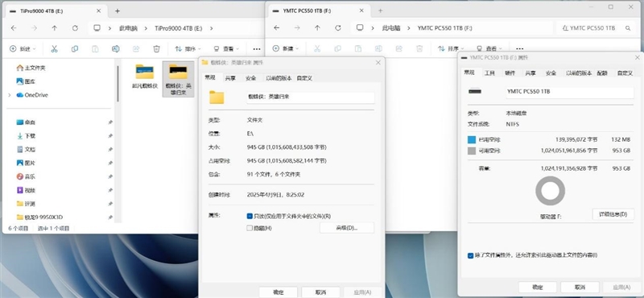This screenshot has height=298, width=644.
Task: Go back in the YMTC F: window
Action: tap(276, 28)
